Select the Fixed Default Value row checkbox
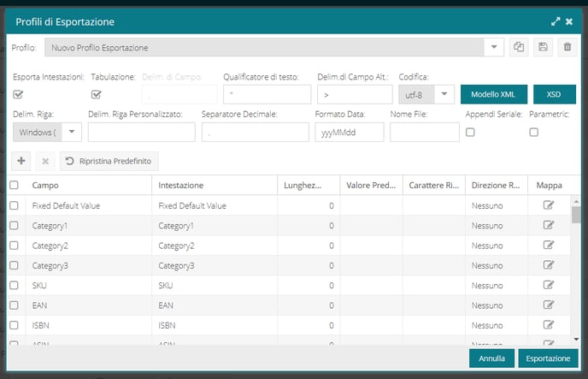This screenshot has height=379, width=588. click(14, 205)
